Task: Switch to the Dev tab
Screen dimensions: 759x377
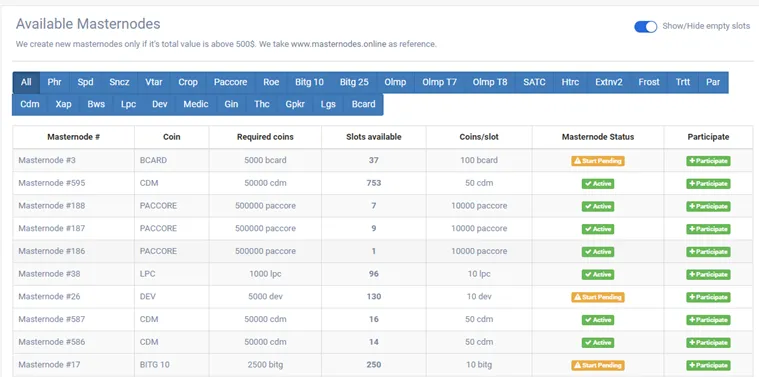Action: (x=160, y=104)
